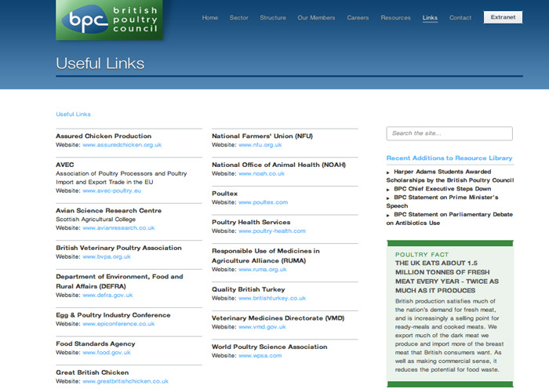Visit www.avec-poultry.eu website link
Viewport: 549px width, 392px height.
[111, 191]
